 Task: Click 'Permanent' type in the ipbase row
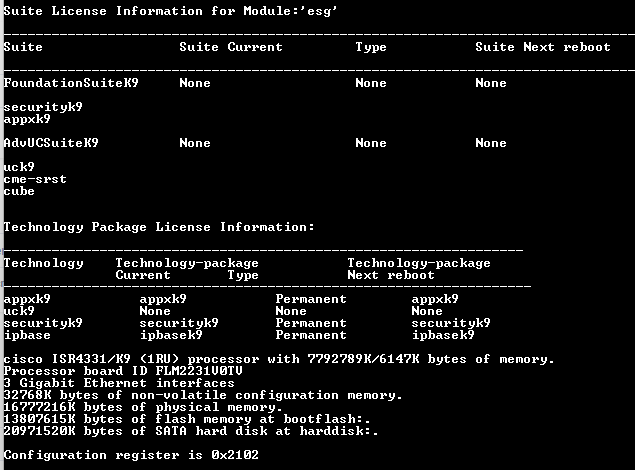pos(311,335)
